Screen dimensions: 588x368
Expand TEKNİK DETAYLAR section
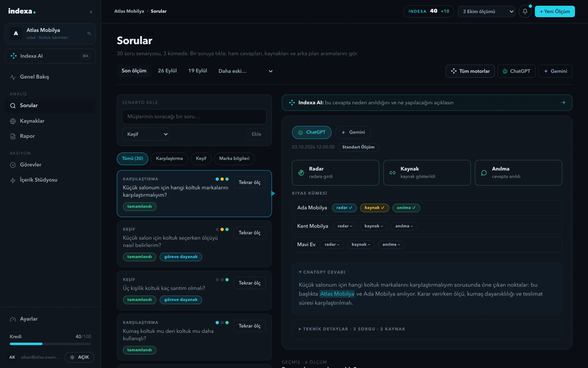(352, 329)
